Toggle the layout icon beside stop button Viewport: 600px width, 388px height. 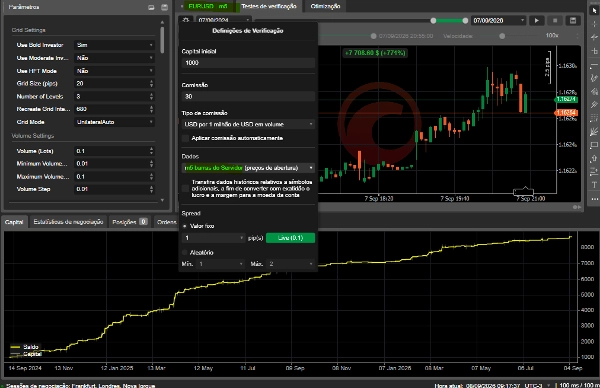[573, 20]
